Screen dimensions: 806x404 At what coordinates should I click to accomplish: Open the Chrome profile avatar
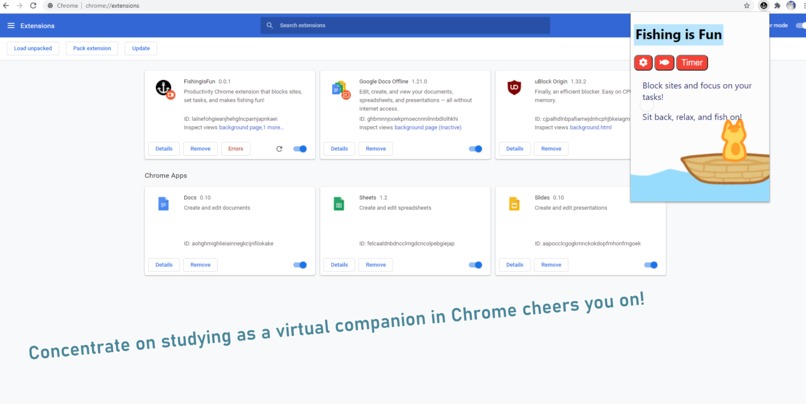click(791, 6)
